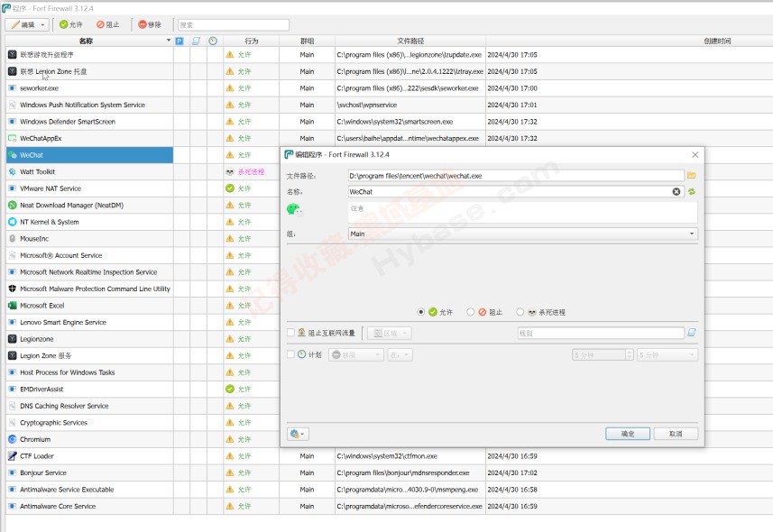Click the 5 minutes spinner arrows
The width and height of the screenshot is (773, 532).
pyautogui.click(x=629, y=355)
